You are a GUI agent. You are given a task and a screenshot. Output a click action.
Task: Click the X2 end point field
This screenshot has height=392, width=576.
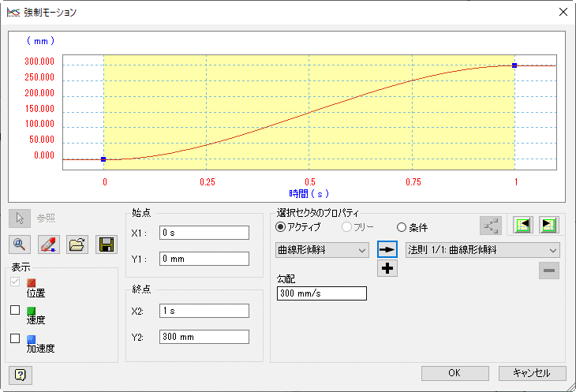click(x=204, y=311)
